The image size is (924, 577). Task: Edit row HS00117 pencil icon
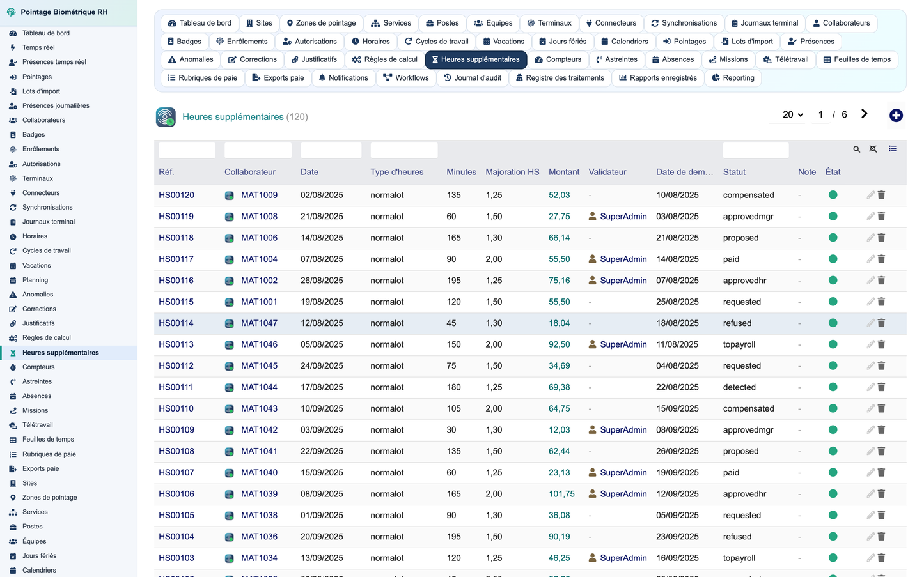(870, 259)
